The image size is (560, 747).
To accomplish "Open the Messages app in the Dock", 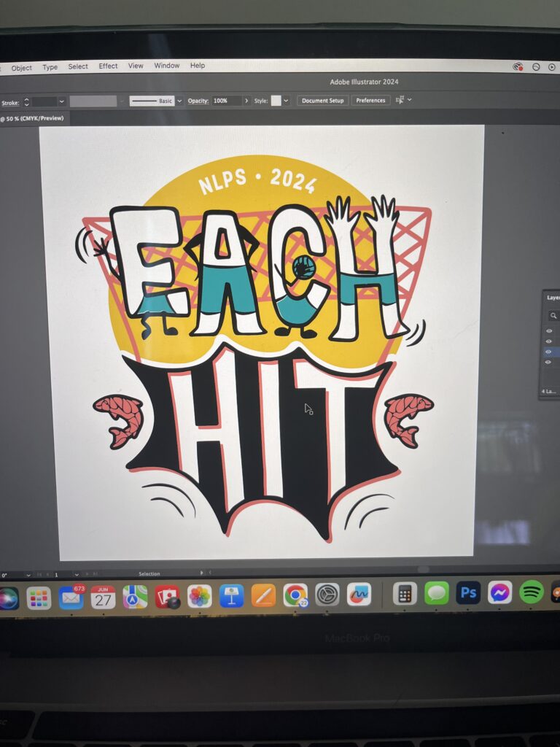I will coord(436,593).
